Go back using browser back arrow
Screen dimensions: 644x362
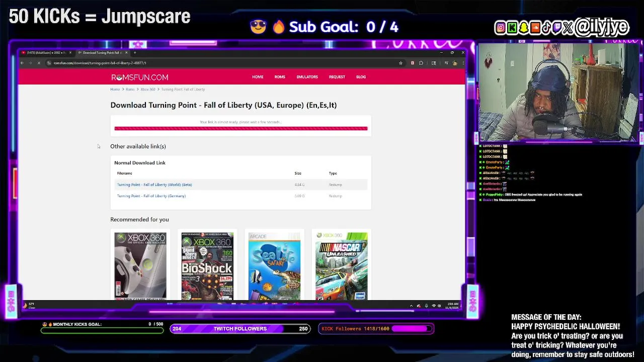point(22,63)
